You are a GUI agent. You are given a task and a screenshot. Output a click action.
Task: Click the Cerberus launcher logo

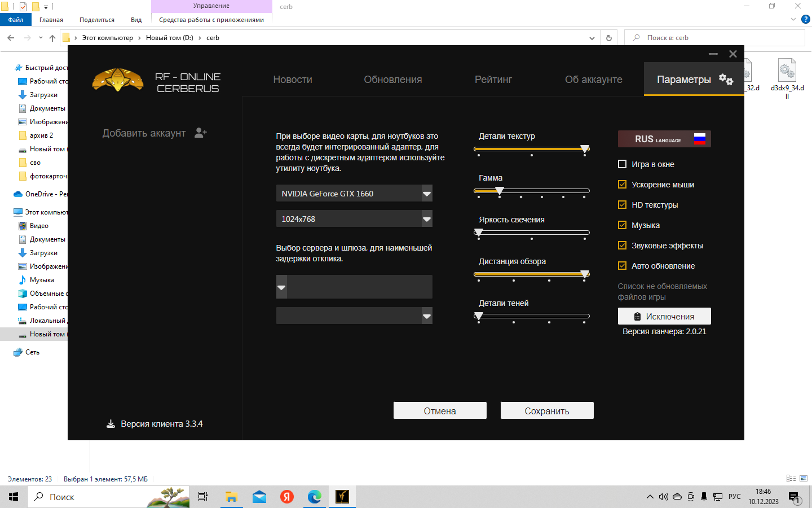click(x=118, y=80)
